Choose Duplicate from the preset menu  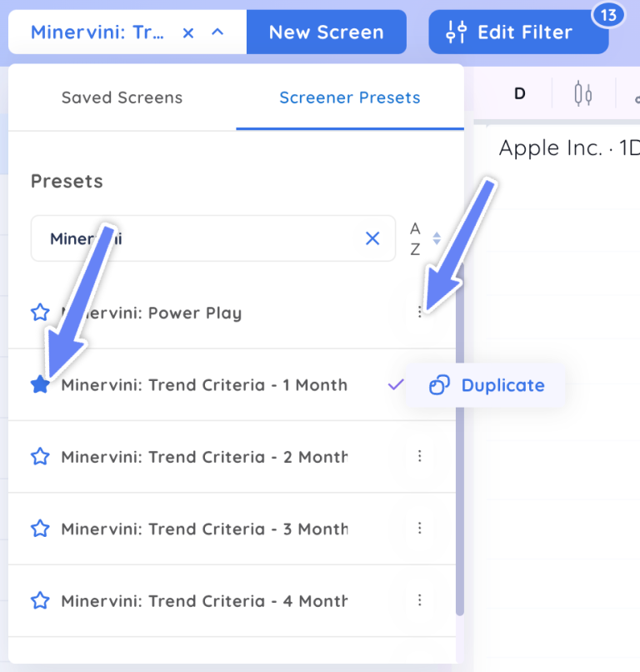click(x=487, y=385)
